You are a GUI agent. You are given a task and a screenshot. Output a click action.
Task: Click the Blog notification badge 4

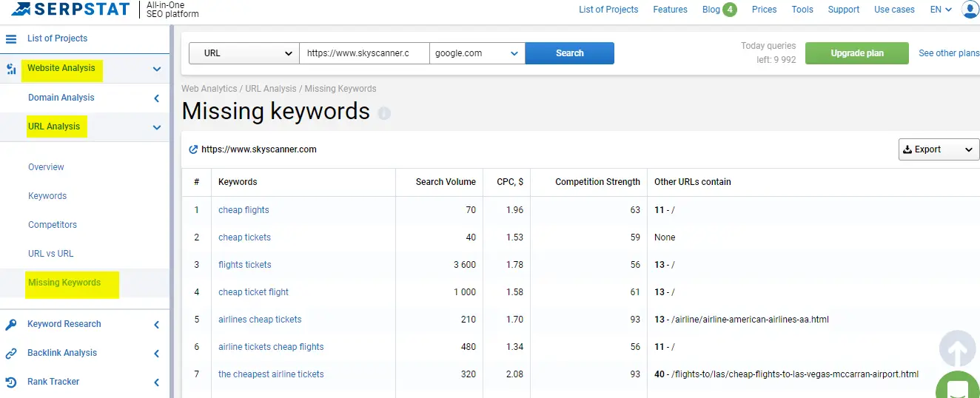(x=730, y=10)
